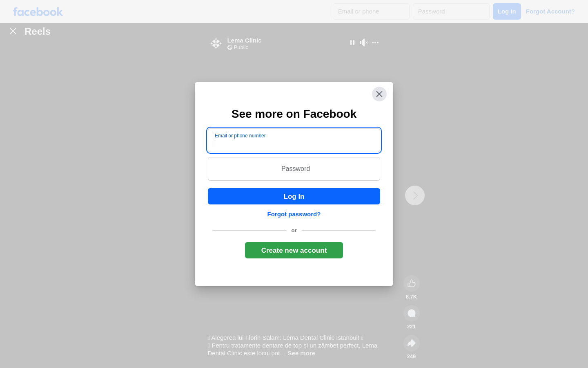Pause the reel playback
The image size is (588, 368).
tap(352, 43)
